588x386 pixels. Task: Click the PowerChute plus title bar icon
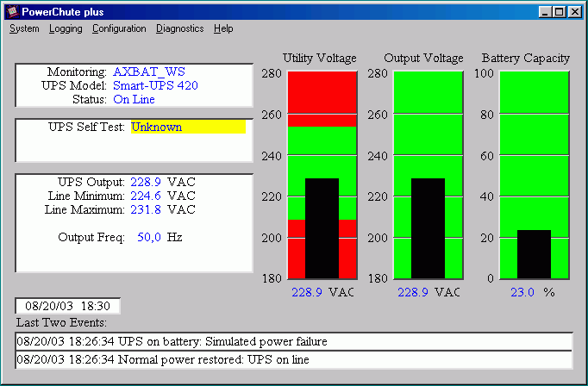[x=12, y=11]
